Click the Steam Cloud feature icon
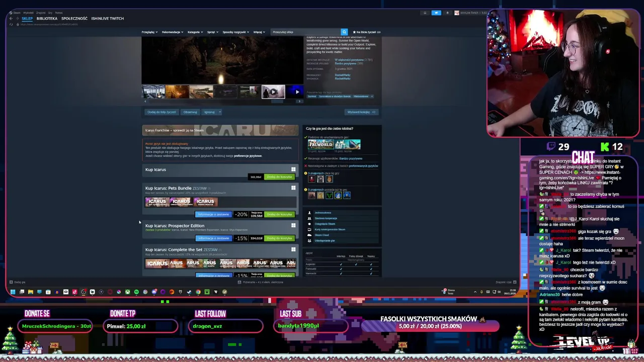 pos(309,235)
